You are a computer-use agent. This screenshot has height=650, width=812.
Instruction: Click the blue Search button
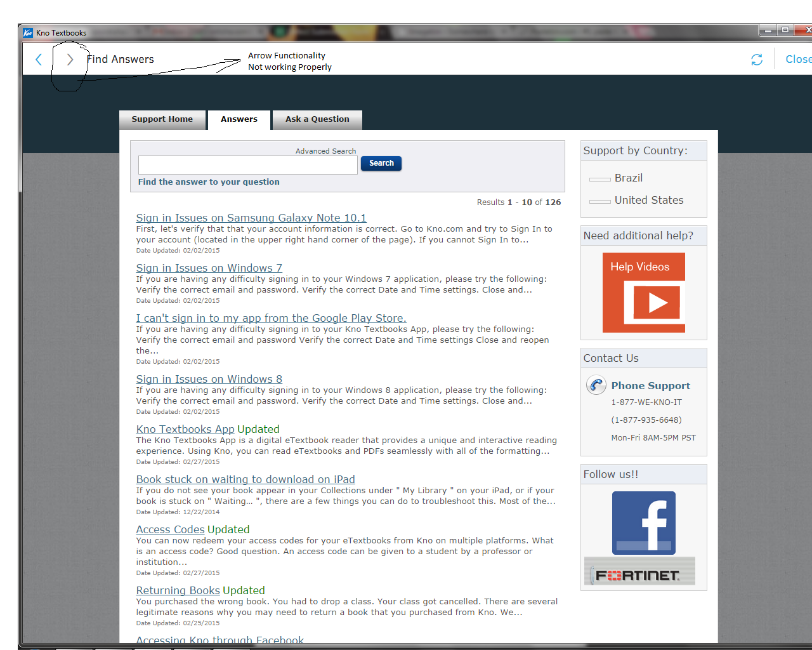point(381,163)
